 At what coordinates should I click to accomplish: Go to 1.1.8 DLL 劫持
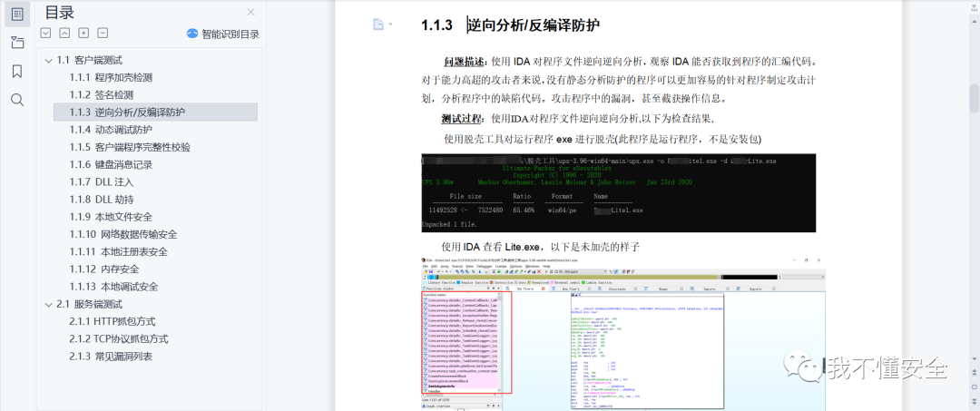tap(102, 200)
